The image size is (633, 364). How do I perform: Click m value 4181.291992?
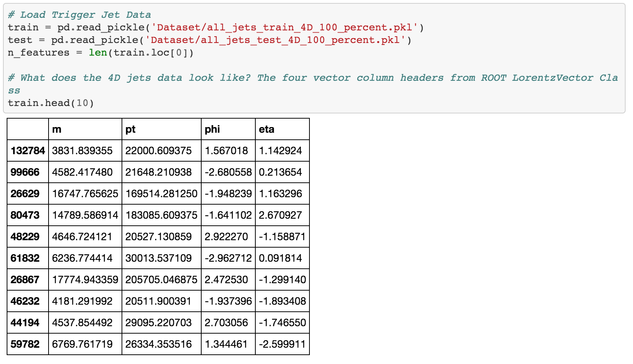82,301
